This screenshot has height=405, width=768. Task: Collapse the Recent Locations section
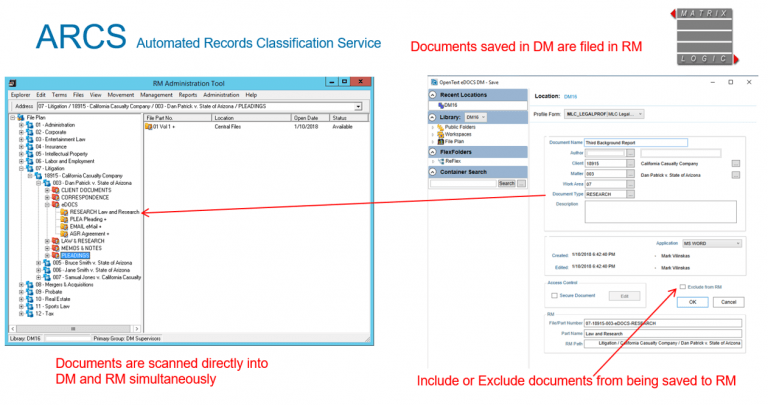[x=433, y=95]
